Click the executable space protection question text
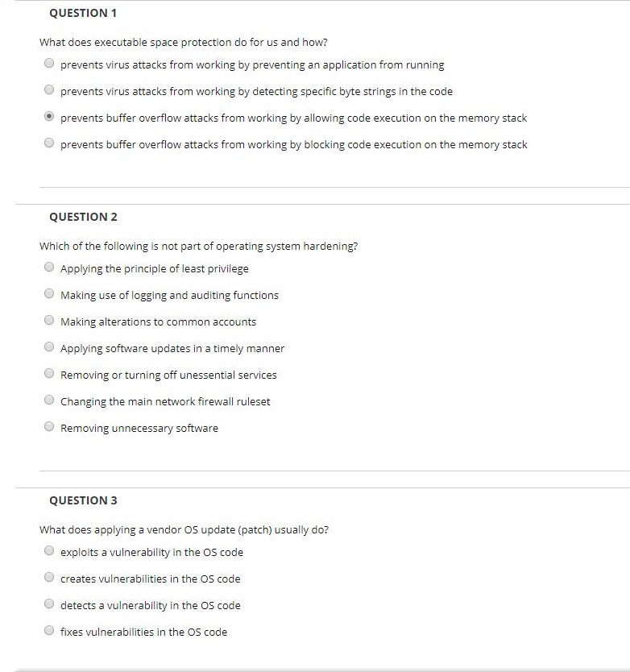Image resolution: width=630 pixels, height=672 pixels. [183, 41]
